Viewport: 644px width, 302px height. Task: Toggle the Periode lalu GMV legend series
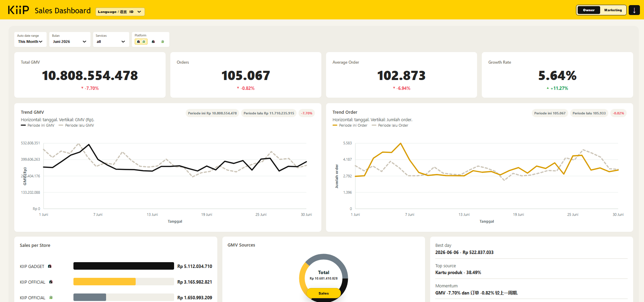(x=76, y=125)
